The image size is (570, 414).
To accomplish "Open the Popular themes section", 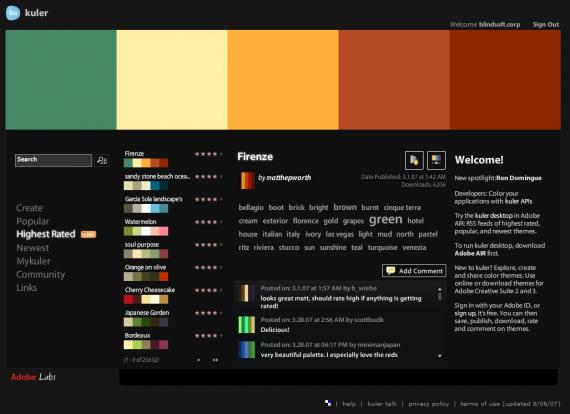I will [33, 221].
